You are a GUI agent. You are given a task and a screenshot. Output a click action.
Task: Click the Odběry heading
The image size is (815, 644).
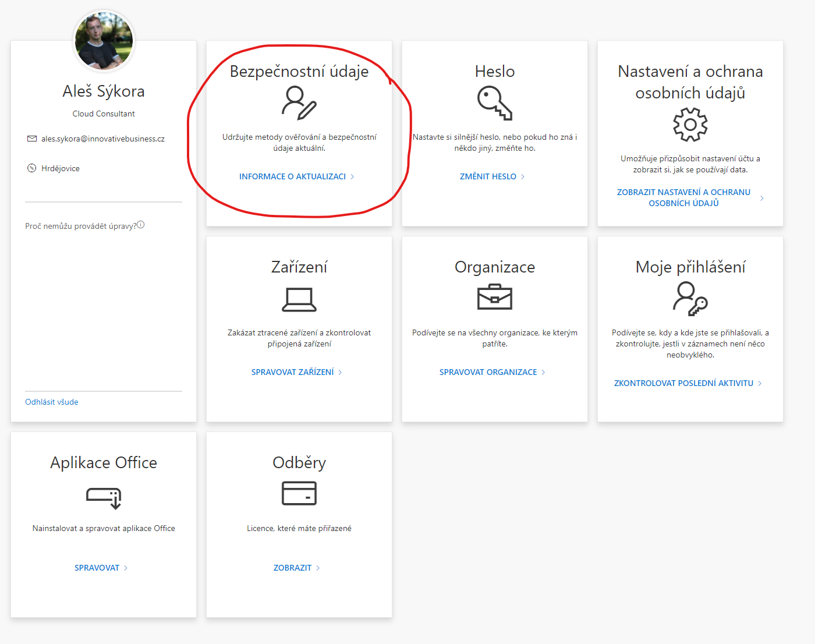tap(299, 462)
